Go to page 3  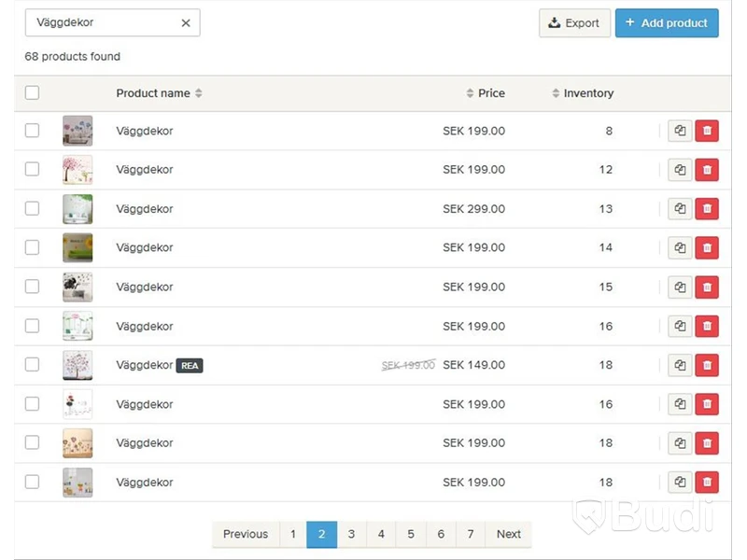351,534
